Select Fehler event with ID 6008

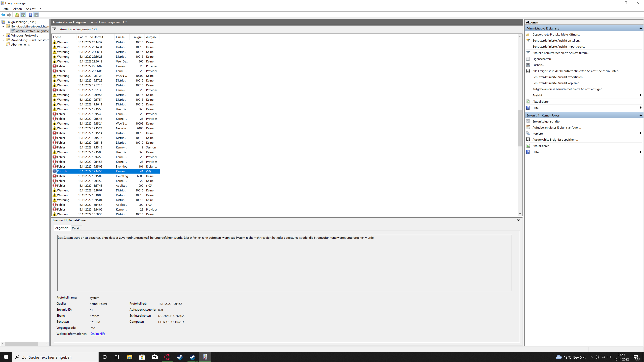coord(106,176)
